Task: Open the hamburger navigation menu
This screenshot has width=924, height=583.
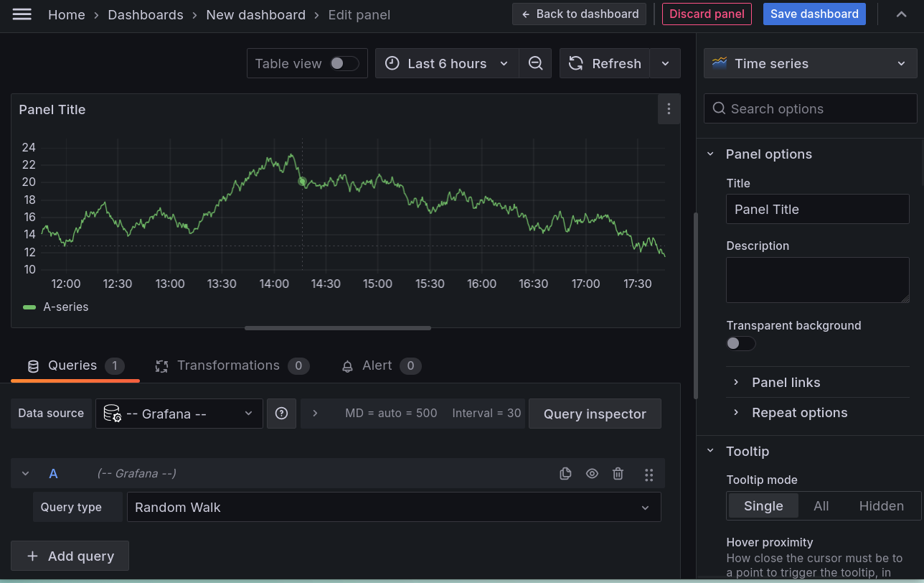Action: click(22, 14)
